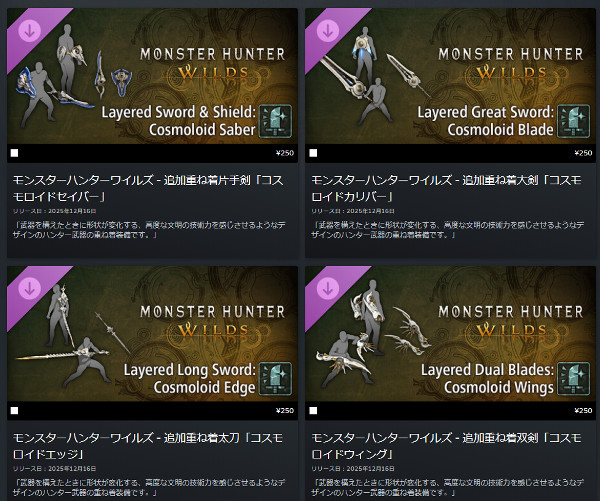The width and height of the screenshot is (600, 501).
Task: Click the layered weapon icon beside Cosmoloid Wings
Action: [x=573, y=379]
